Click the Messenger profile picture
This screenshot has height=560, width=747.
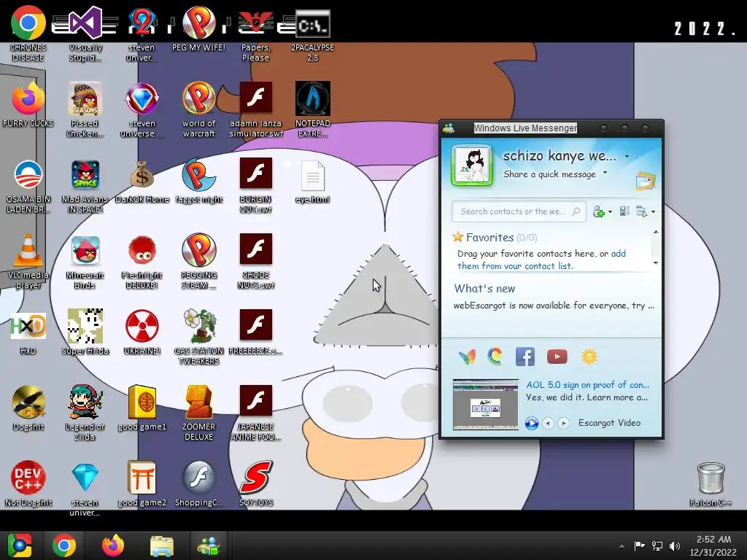472,166
